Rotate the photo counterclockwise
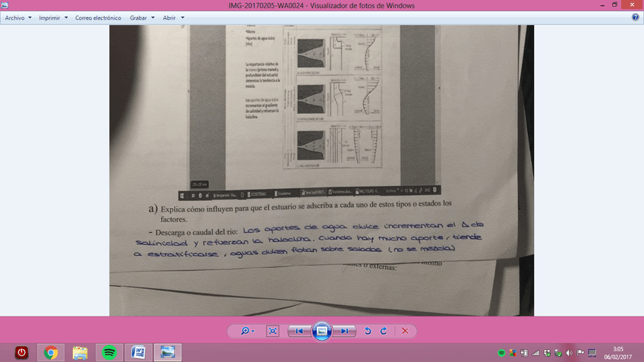 click(368, 331)
